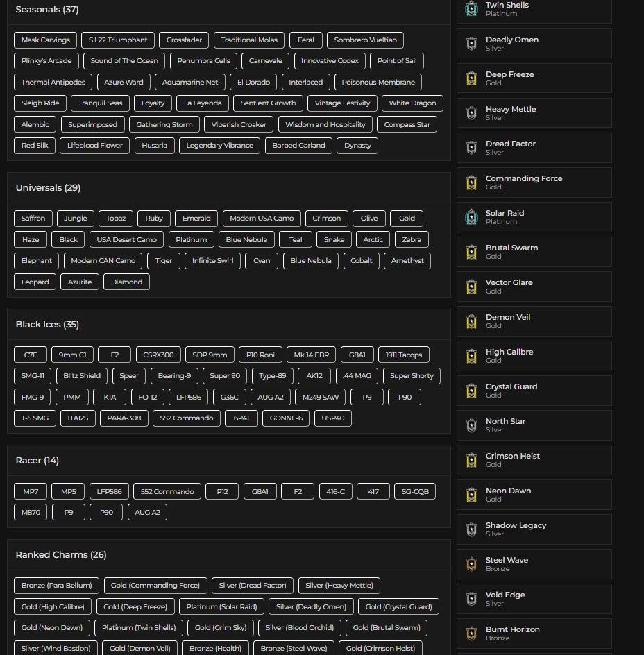Click the Crimson Heist gold emblem icon
The height and width of the screenshot is (655, 644).
coord(471,459)
